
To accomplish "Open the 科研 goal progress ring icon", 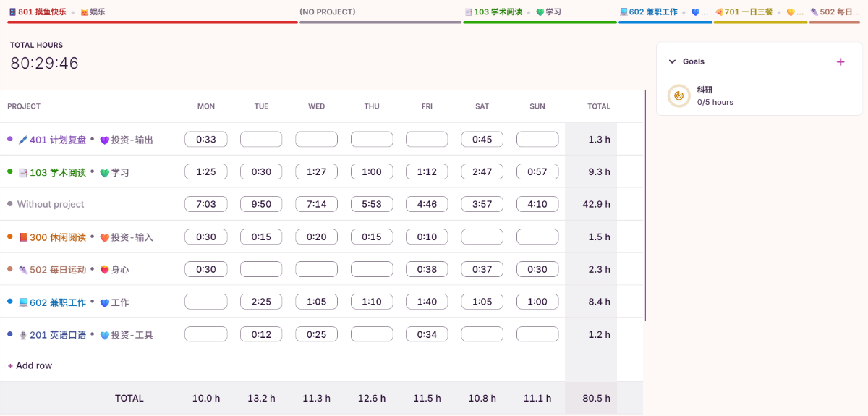I will 679,95.
